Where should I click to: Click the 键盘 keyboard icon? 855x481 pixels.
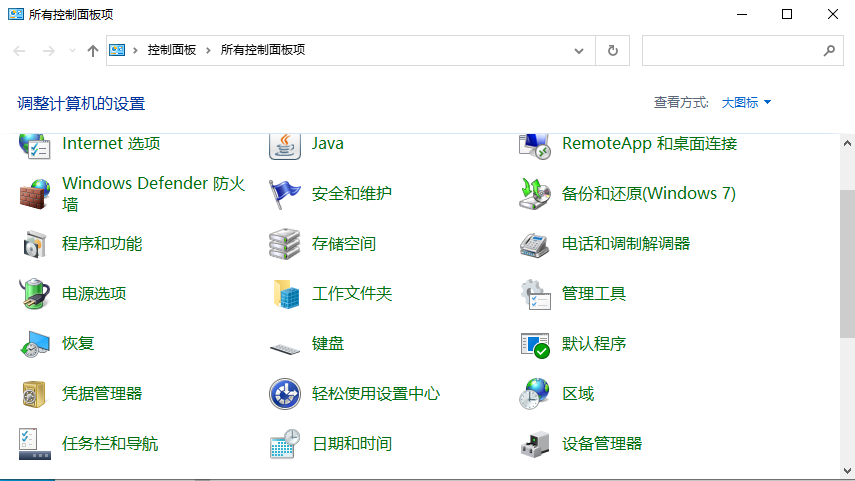point(285,348)
